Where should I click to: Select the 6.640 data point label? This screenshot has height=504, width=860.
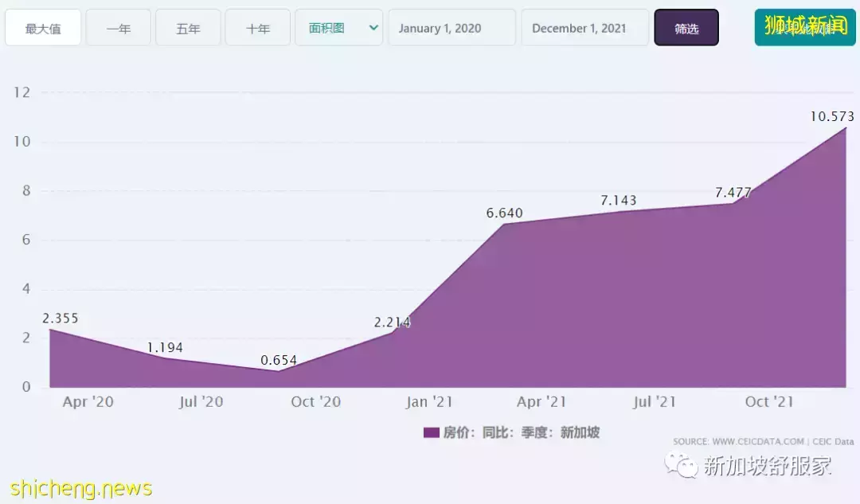coord(505,213)
